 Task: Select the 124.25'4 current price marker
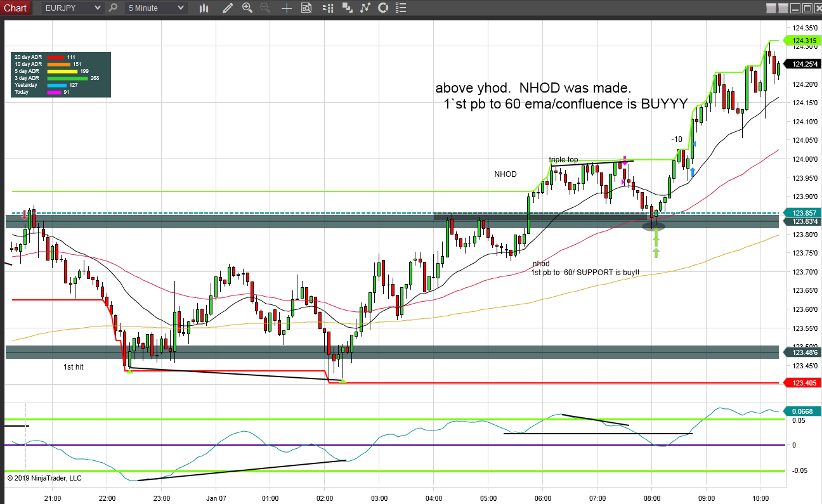[803, 64]
